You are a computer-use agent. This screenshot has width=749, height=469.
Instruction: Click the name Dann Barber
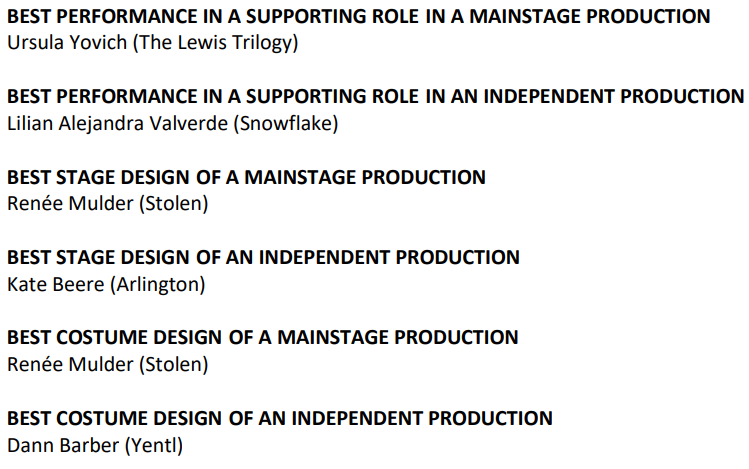pos(63,446)
